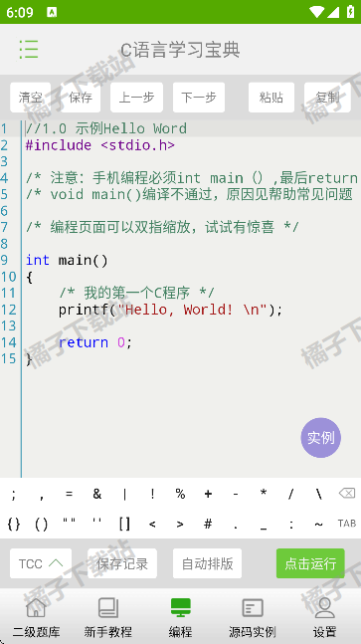Insert the equals sign key
The height and width of the screenshot is (644, 361).
pyautogui.click(x=69, y=494)
